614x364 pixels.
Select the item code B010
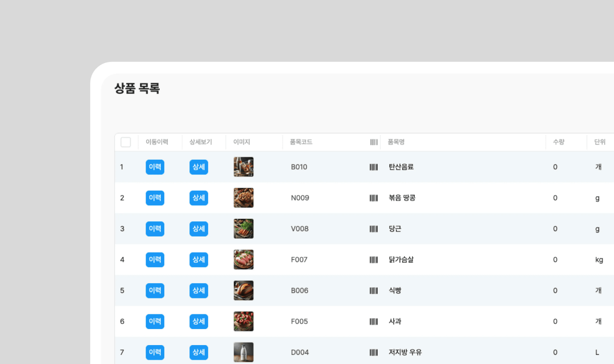click(x=299, y=167)
